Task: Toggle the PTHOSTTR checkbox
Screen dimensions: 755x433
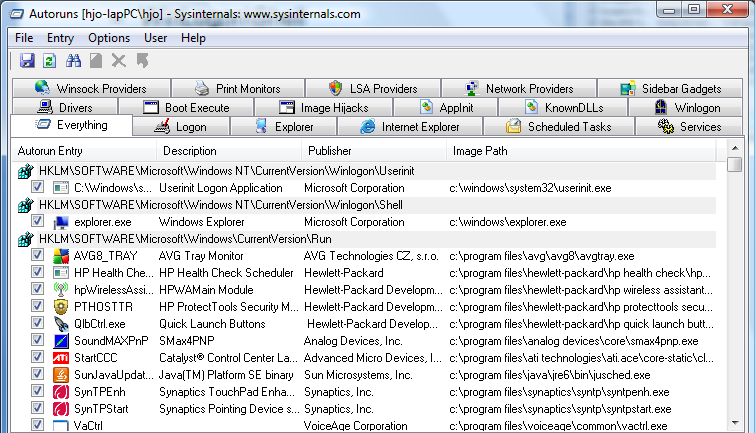Action: point(37,306)
